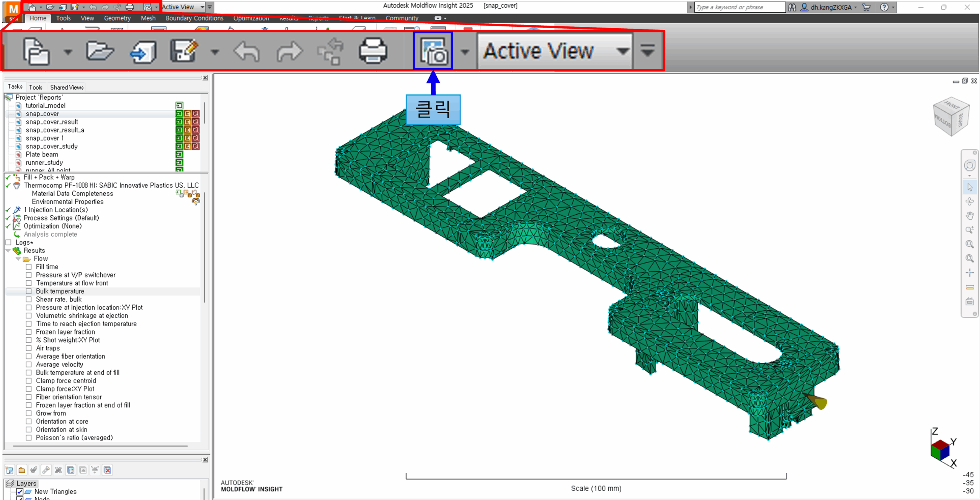Screen dimensions: 980x500
Task: Click the flashlight icon in the Layers toolbar
Action: point(46,470)
